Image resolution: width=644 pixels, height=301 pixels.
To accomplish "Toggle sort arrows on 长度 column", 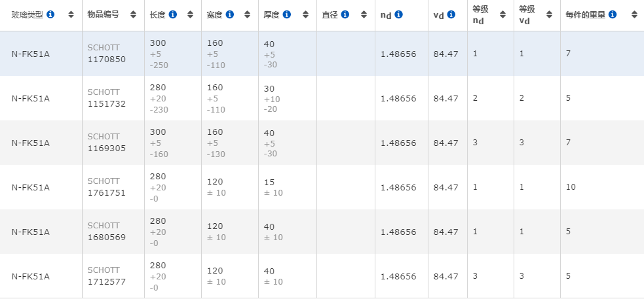I will coord(190,15).
